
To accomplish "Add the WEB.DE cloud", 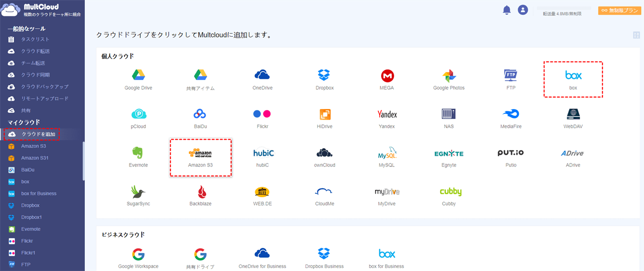I will click(x=262, y=196).
